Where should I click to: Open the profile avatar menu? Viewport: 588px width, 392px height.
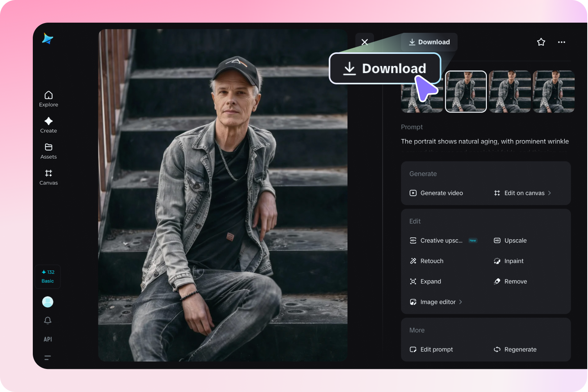[48, 301]
